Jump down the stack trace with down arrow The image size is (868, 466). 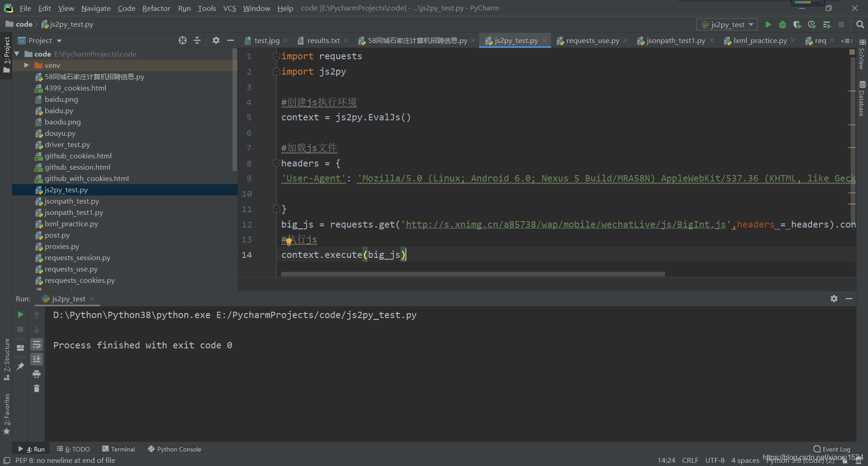(x=37, y=329)
